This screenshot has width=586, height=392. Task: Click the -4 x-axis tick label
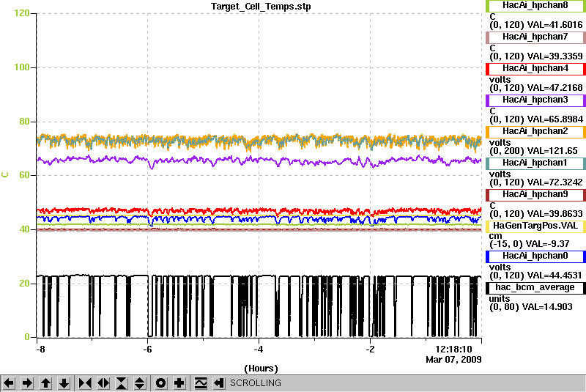click(x=259, y=350)
